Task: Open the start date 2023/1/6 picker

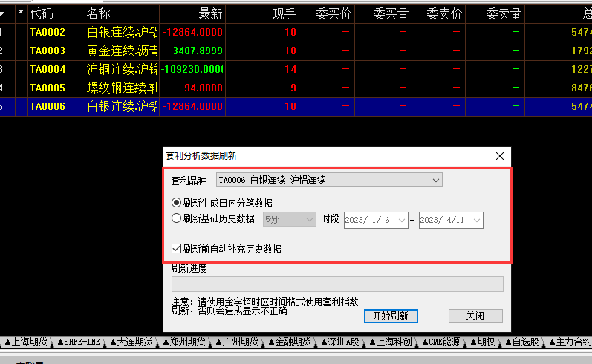Action: coord(401,220)
